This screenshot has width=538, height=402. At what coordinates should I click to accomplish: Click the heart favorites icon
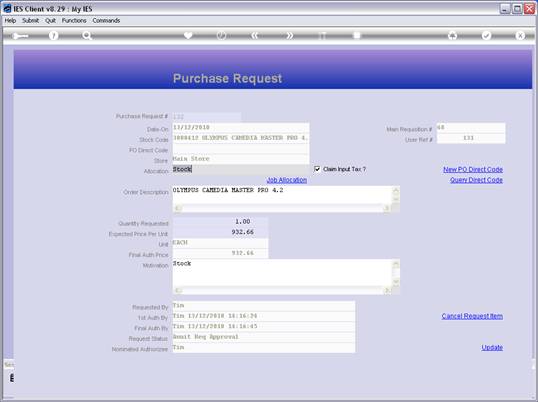tap(188, 35)
